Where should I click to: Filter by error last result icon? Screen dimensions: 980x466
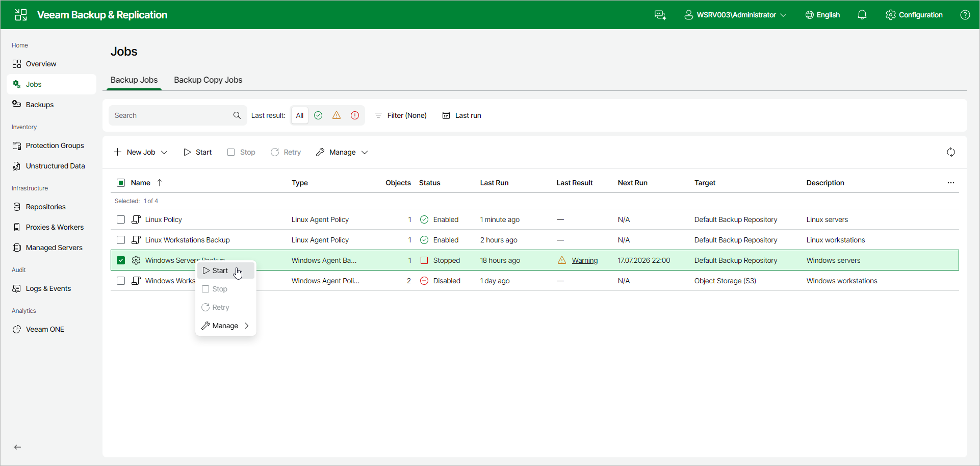(x=355, y=115)
